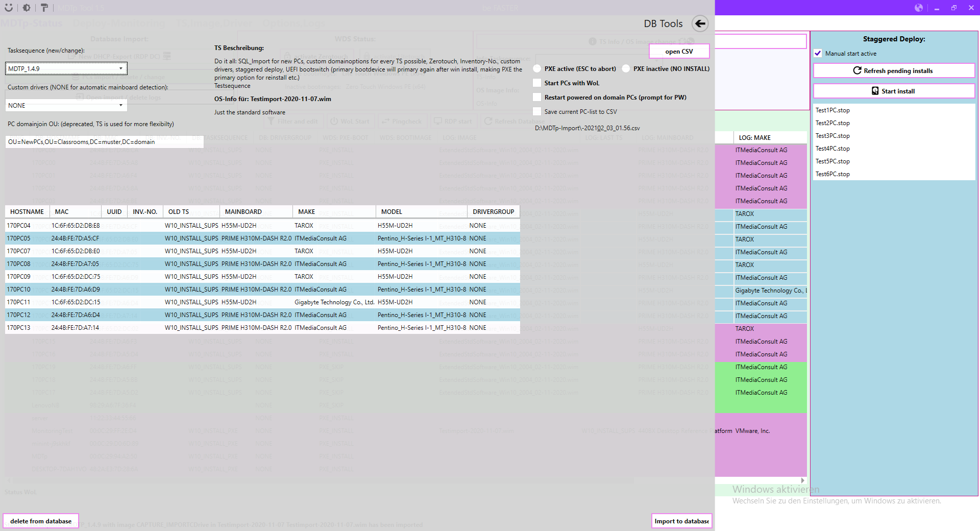Select row with hostname 170PC04
The width and height of the screenshot is (980, 531).
(x=262, y=225)
